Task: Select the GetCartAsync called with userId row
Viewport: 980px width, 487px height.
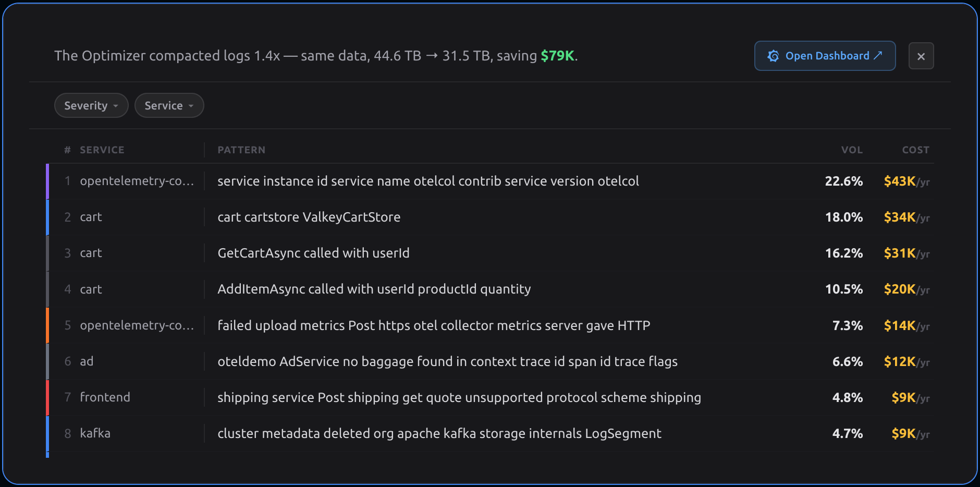Action: pos(313,253)
